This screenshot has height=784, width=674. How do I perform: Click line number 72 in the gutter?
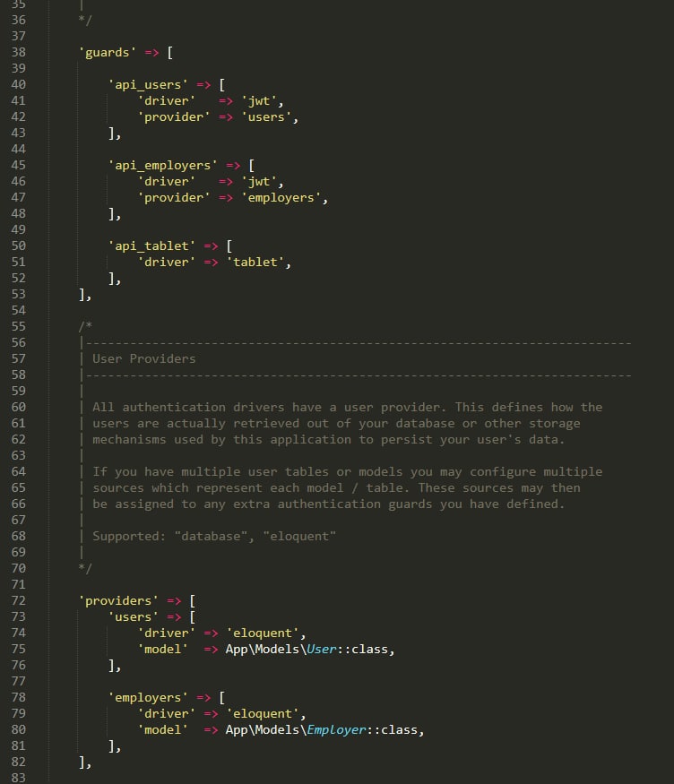pos(19,600)
